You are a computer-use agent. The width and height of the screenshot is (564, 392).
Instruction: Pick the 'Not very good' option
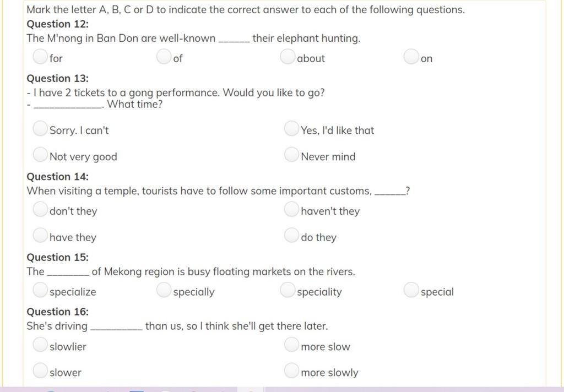40,155
